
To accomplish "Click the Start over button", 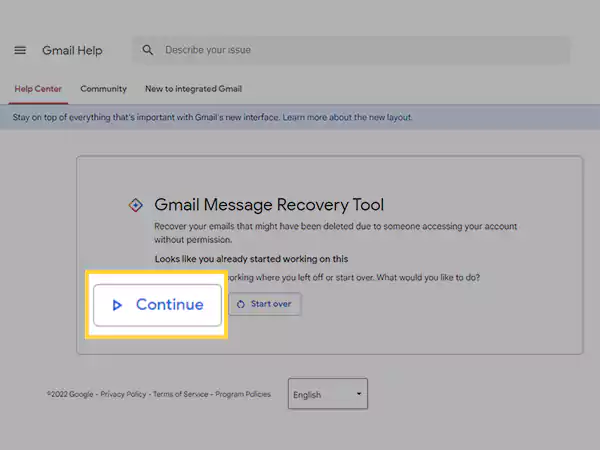I will (x=265, y=304).
